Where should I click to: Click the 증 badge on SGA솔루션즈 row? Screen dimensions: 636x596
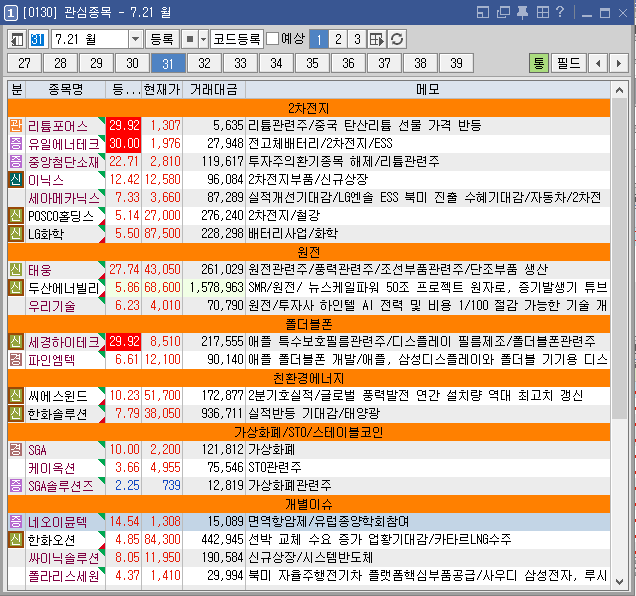click(x=16, y=486)
